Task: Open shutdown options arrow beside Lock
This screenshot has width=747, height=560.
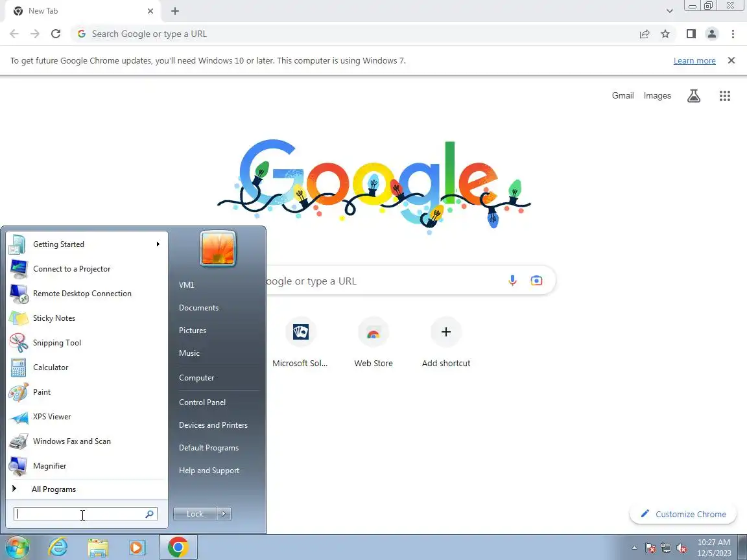Action: [224, 514]
